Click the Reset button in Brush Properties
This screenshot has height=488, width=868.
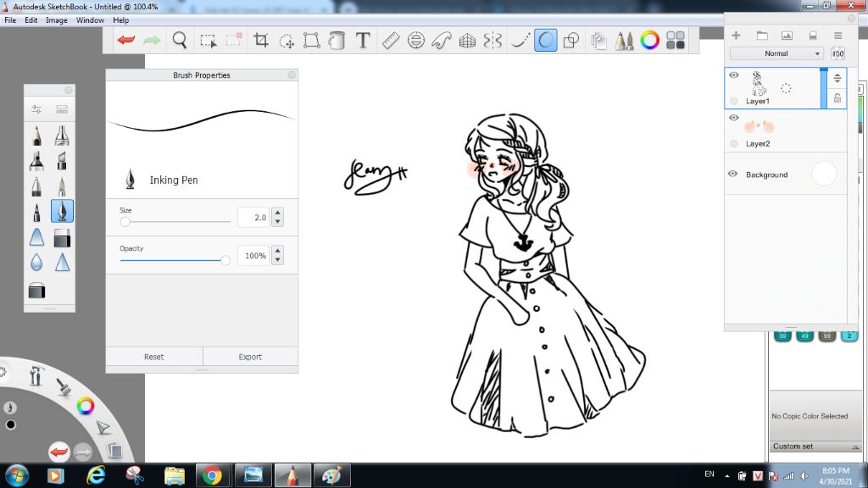point(154,357)
